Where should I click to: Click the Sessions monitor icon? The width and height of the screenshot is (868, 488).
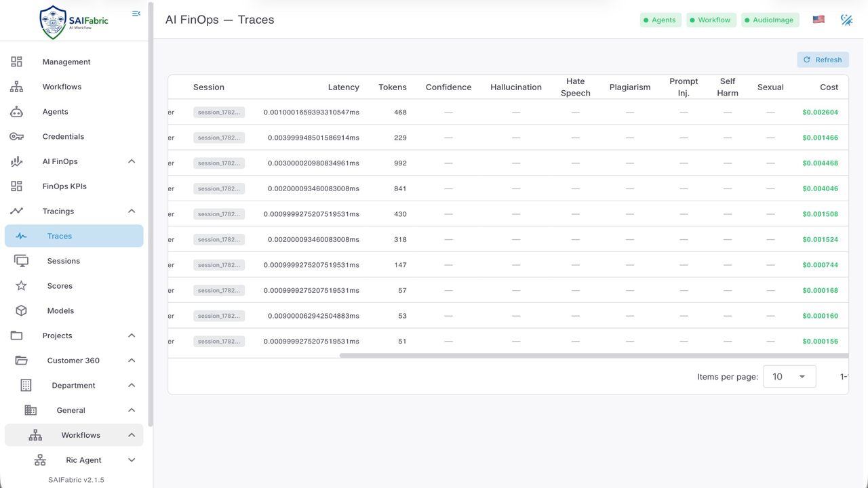pyautogui.click(x=21, y=261)
